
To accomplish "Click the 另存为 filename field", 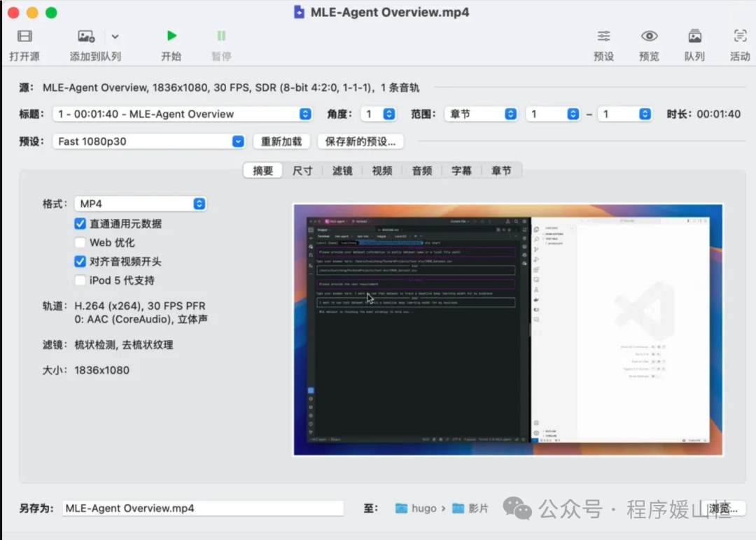I will pos(203,509).
